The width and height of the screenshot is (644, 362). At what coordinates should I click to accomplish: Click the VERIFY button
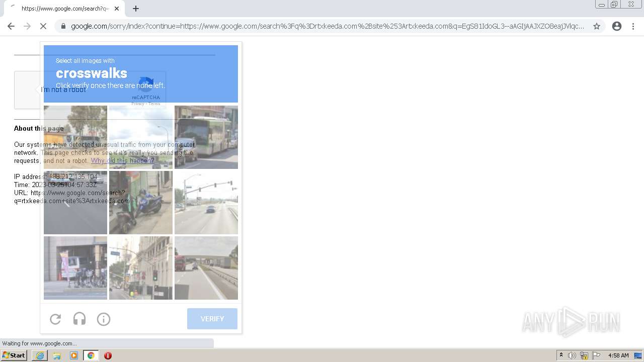212,319
